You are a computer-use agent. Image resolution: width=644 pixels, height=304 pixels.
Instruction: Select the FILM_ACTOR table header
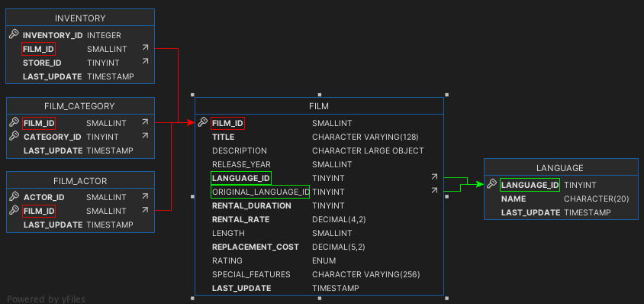[x=80, y=180]
